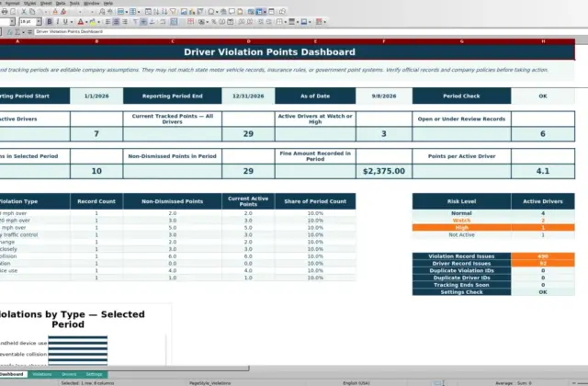Click the English (USA) status bar language

coord(356,383)
